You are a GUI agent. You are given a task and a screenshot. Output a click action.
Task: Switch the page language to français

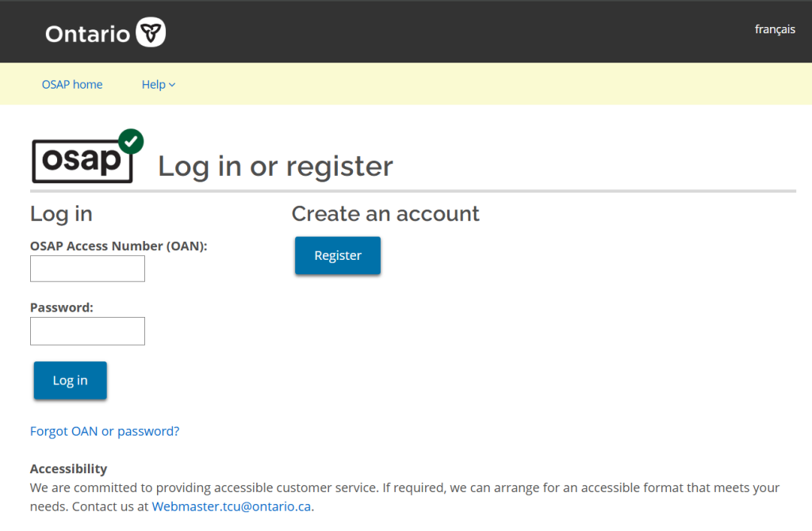point(775,29)
